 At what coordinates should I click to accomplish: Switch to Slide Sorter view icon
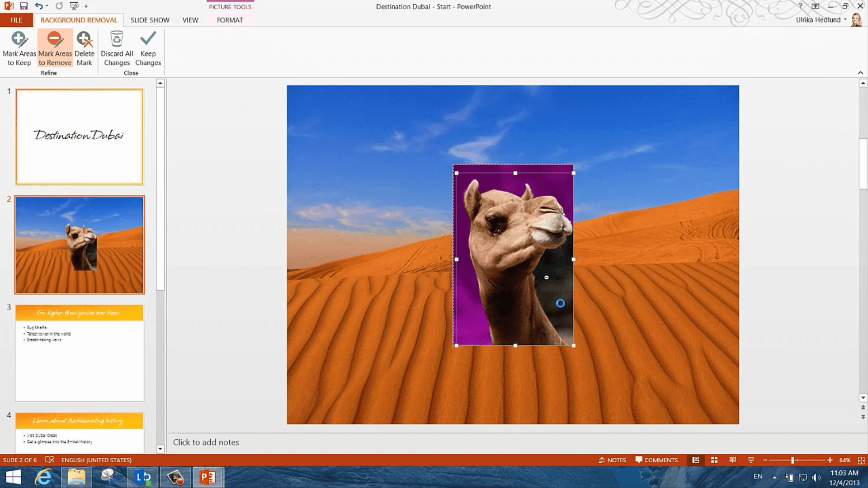pos(714,460)
